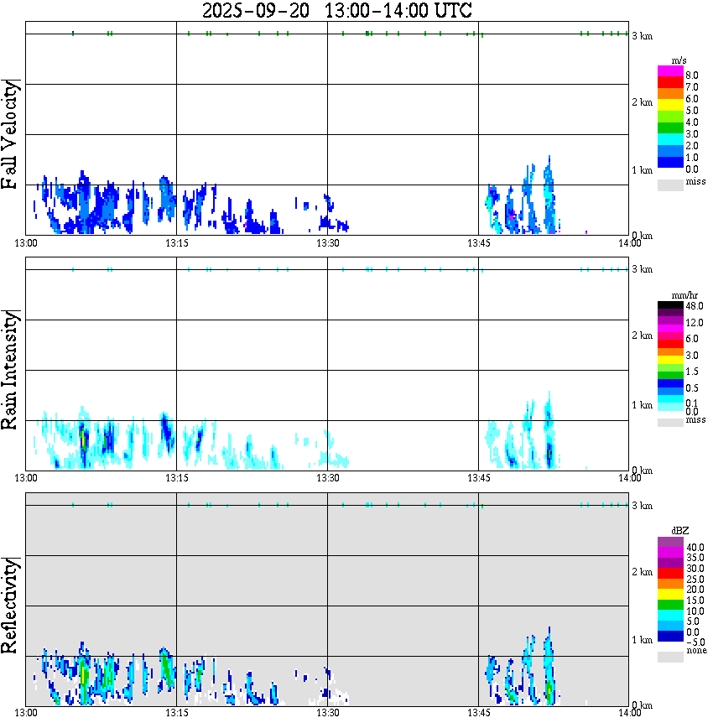
Task: Click the 13:15 time label under Reflectivity
Action: click(176, 713)
